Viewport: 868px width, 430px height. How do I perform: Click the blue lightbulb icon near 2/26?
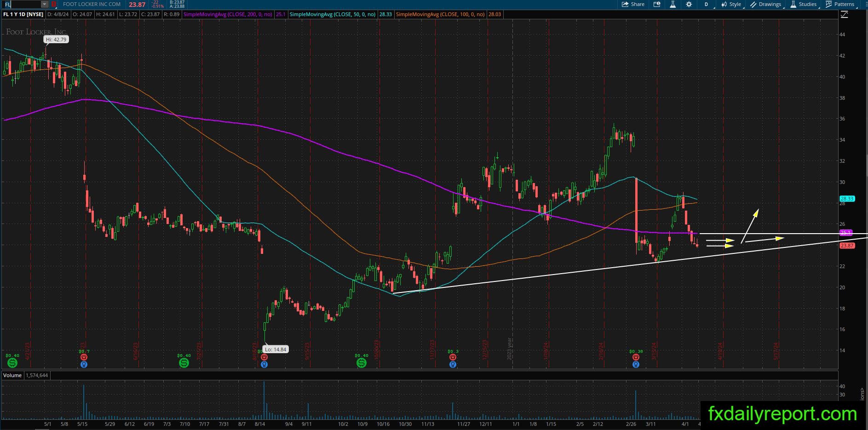tap(636, 364)
